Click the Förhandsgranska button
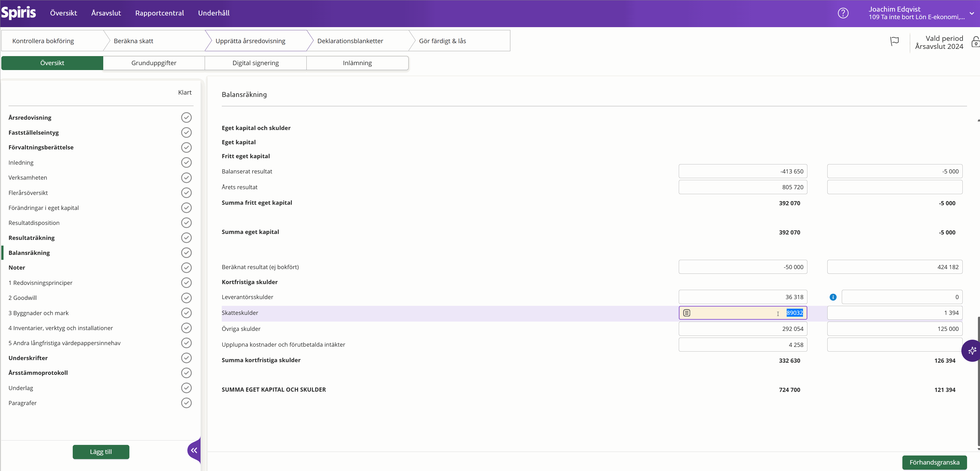 coord(934,463)
